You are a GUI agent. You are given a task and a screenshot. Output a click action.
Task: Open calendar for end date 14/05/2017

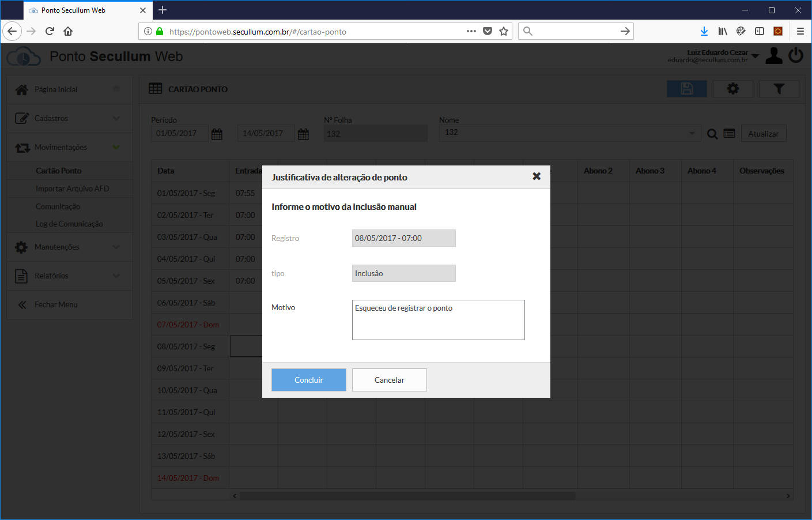303,134
